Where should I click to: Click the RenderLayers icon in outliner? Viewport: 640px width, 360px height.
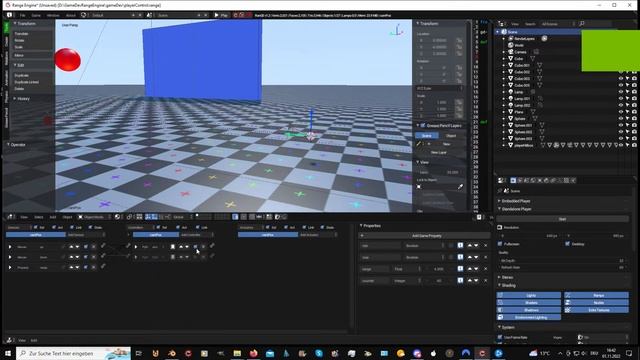point(511,38)
